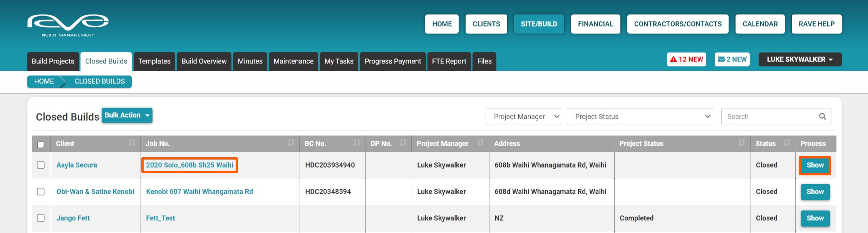The image size is (868, 233).
Task: Open the SITE/BUILD section
Action: [539, 24]
